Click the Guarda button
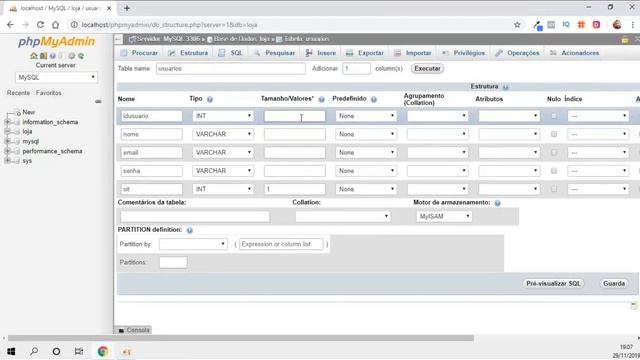 pos(614,283)
